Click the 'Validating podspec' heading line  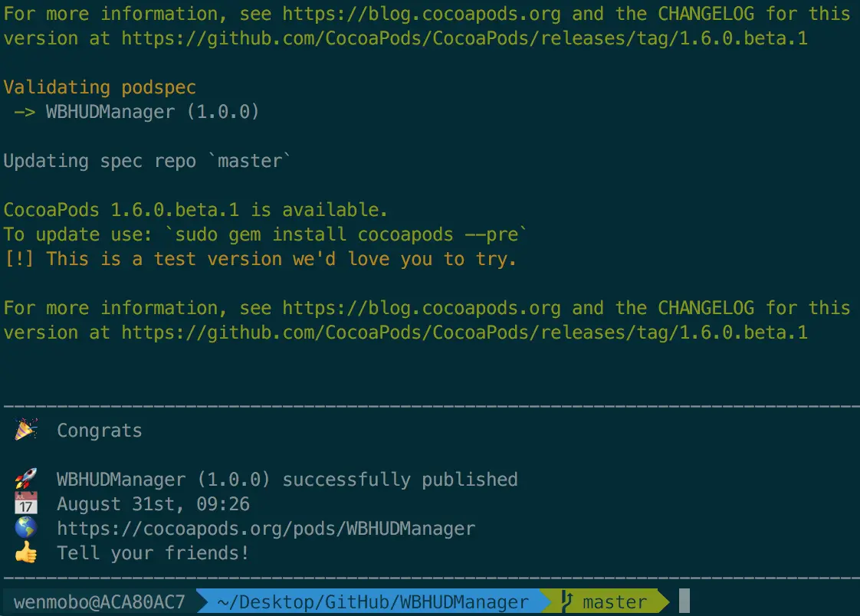coord(100,87)
